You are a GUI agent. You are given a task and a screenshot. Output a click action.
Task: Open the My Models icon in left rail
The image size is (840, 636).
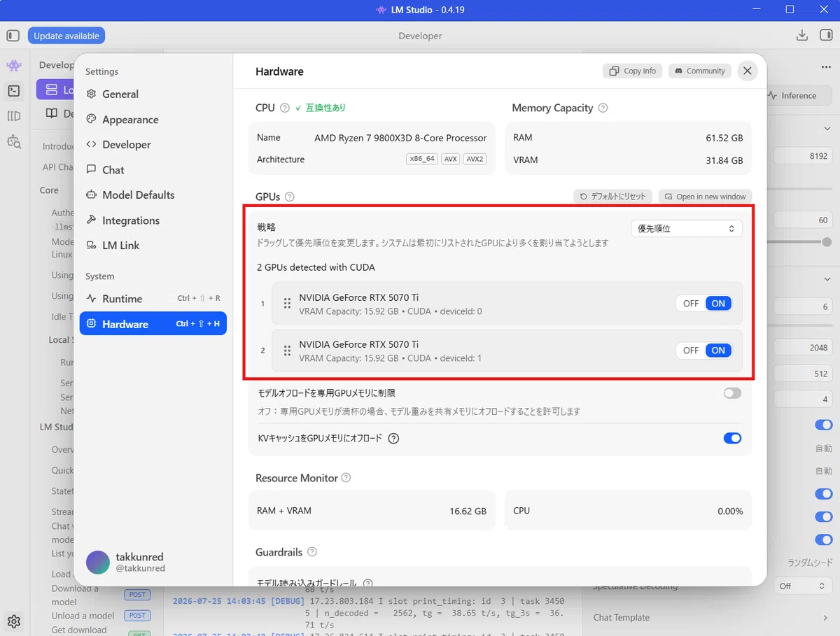point(14,116)
